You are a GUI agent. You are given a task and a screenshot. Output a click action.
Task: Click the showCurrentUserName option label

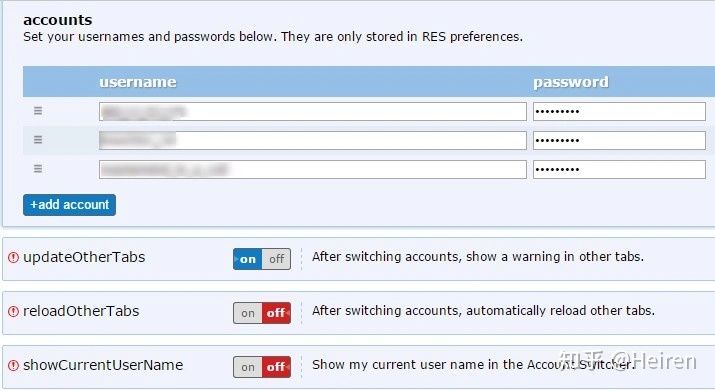click(x=103, y=365)
